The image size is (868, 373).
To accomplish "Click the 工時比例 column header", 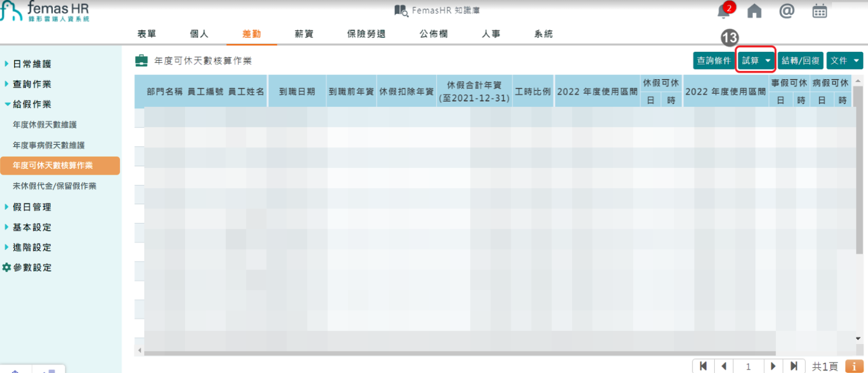I will tap(533, 91).
